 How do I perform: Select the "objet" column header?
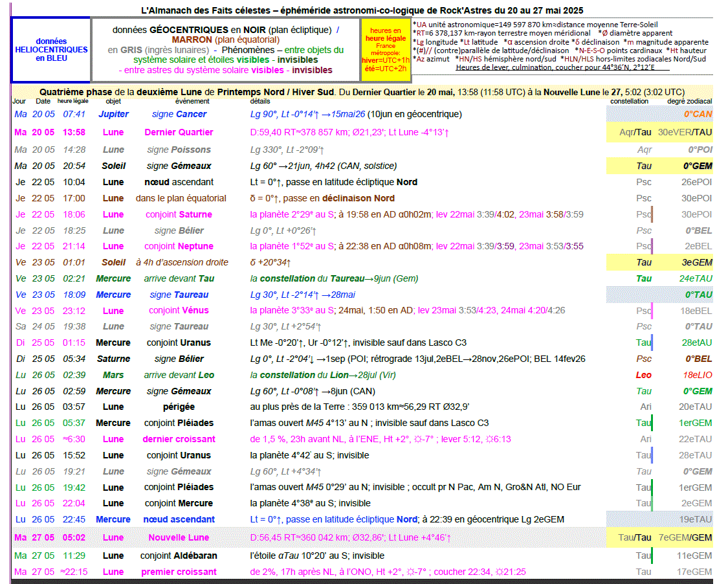(x=113, y=101)
